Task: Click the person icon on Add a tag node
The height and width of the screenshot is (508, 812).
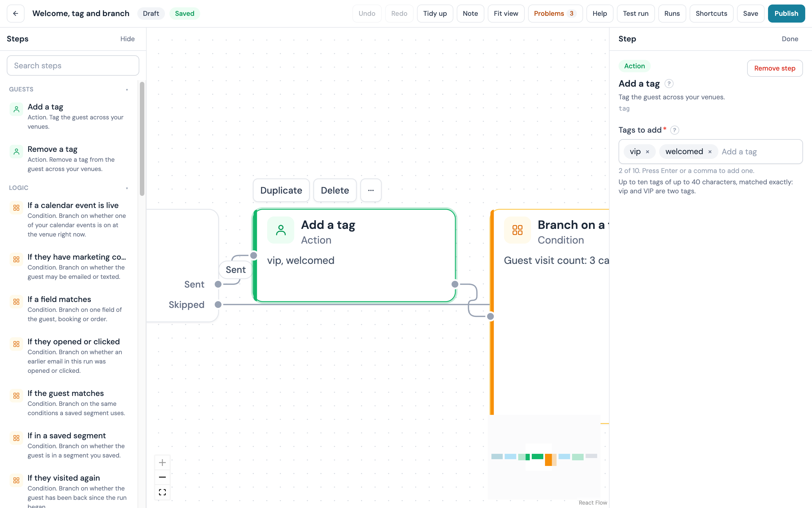Action: click(281, 230)
